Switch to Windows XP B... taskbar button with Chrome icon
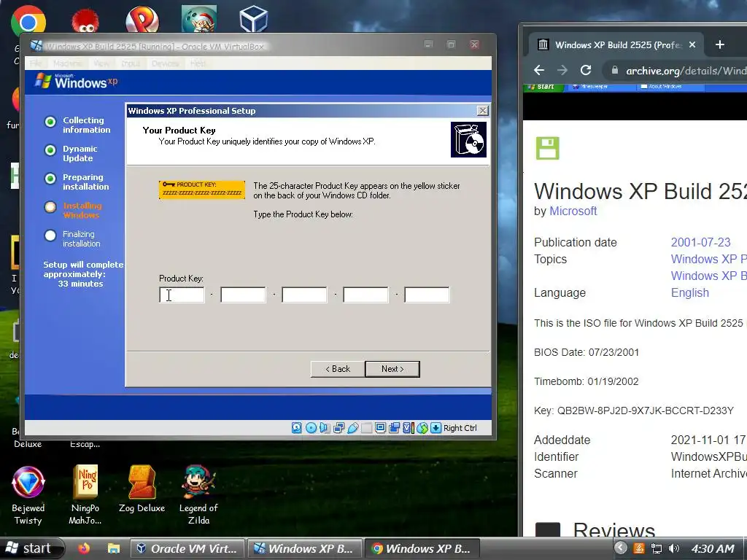The width and height of the screenshot is (747, 560). point(422,548)
